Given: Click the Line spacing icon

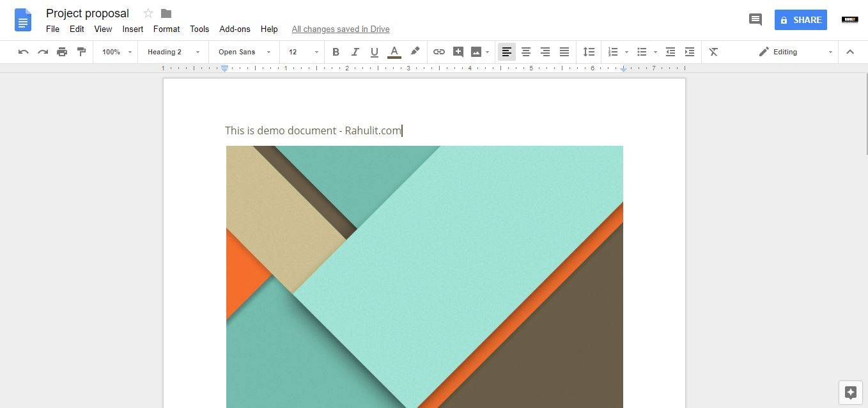Looking at the screenshot, I should click(x=589, y=52).
